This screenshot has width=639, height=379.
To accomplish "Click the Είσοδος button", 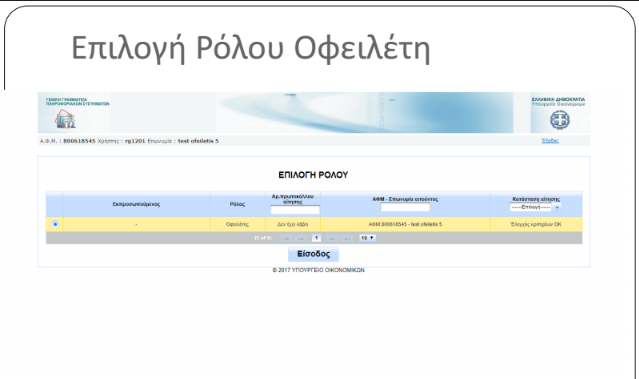I will tap(313, 254).
